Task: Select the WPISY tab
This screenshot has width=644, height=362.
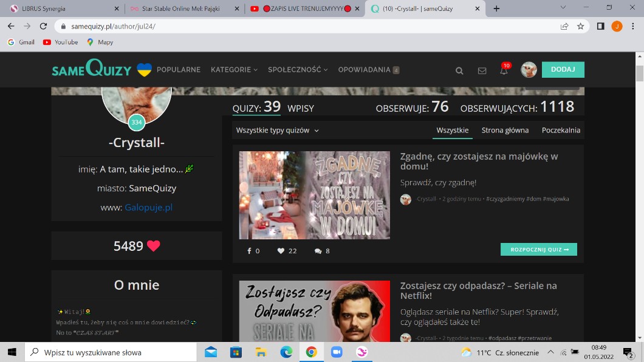Action: pyautogui.click(x=301, y=109)
